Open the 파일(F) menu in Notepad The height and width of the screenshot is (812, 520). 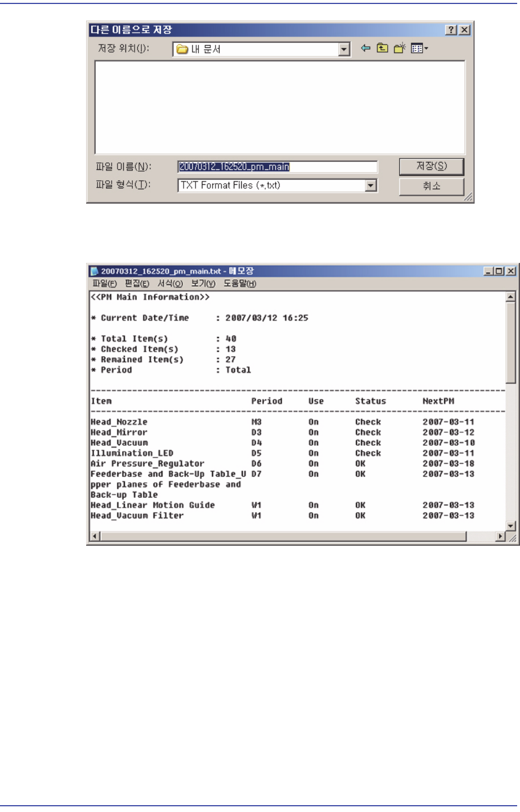104,283
